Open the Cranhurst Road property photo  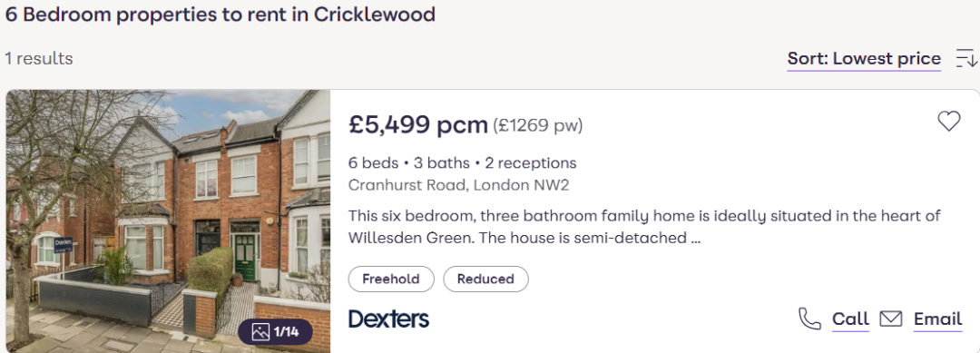pyautogui.click(x=168, y=221)
